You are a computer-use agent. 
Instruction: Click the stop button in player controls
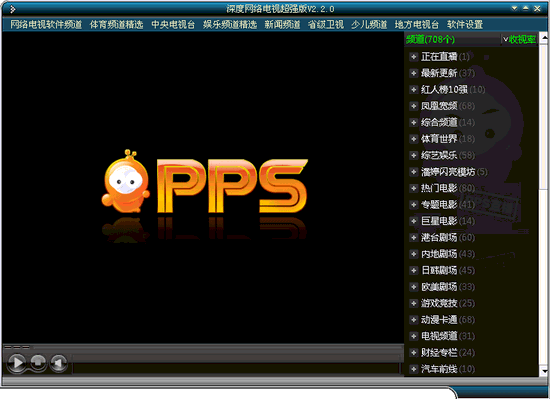click(x=38, y=362)
